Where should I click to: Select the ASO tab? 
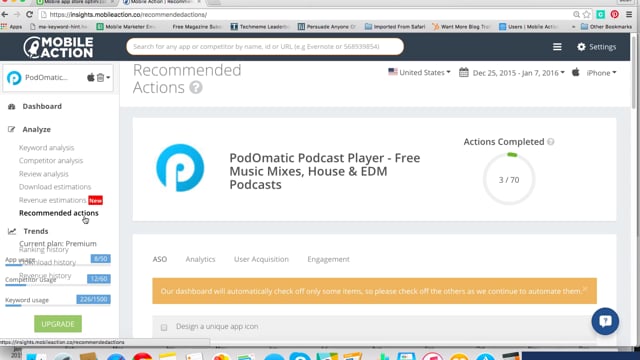click(x=160, y=259)
